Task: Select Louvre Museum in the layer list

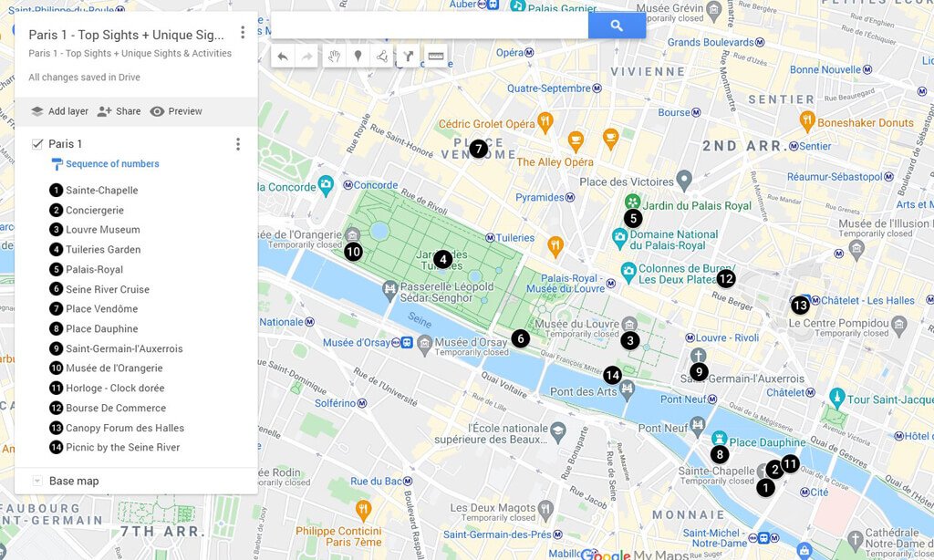Action: (x=102, y=230)
